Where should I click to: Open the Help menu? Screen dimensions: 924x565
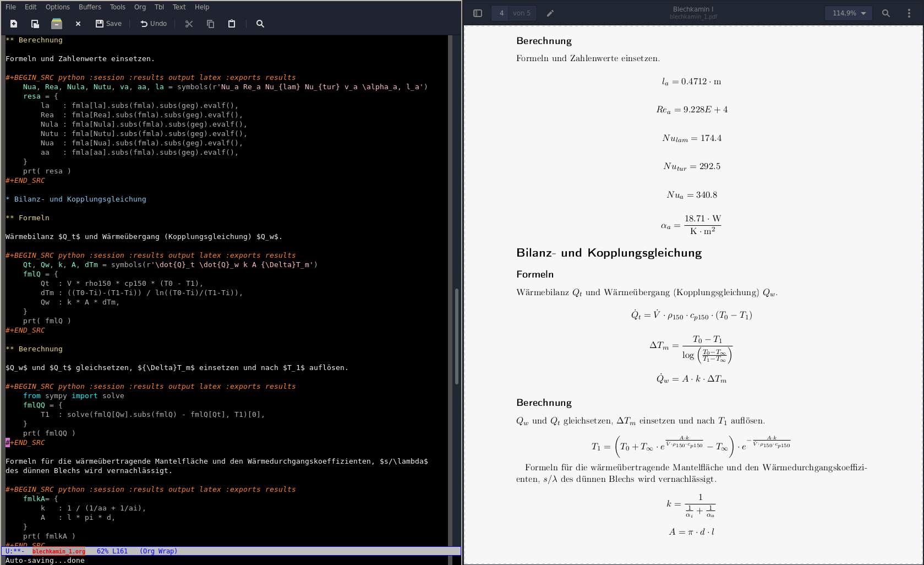click(x=202, y=7)
